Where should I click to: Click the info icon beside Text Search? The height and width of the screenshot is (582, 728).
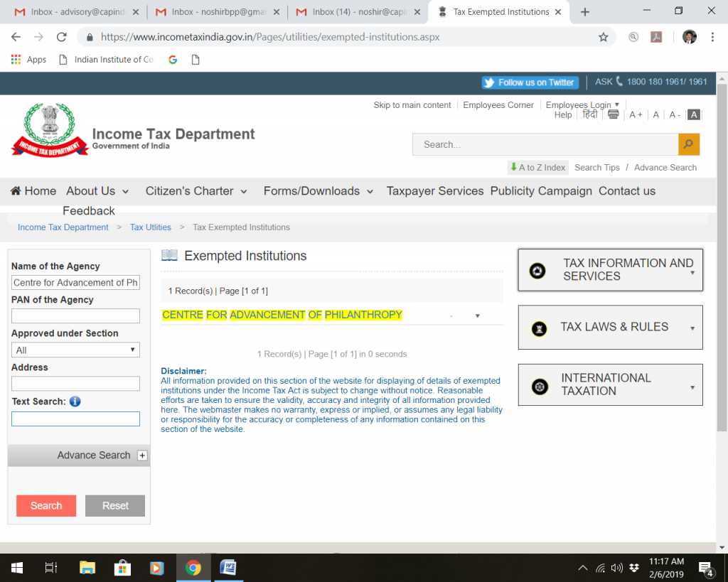[76, 401]
